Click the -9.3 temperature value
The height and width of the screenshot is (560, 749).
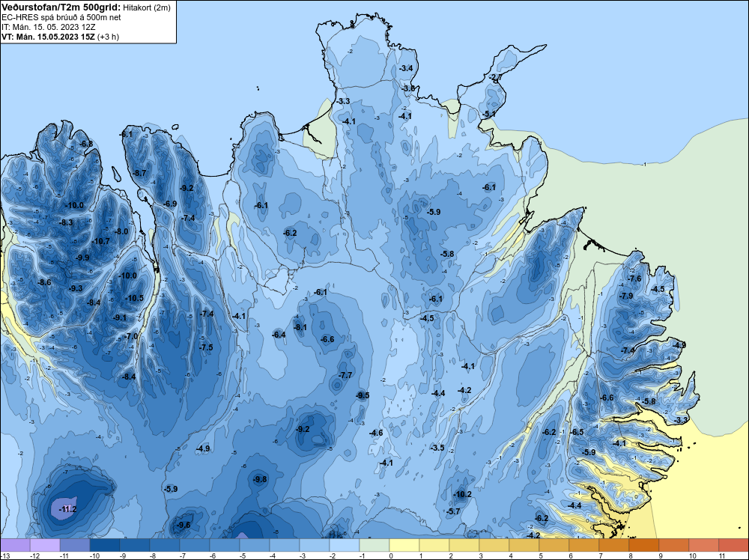76,288
